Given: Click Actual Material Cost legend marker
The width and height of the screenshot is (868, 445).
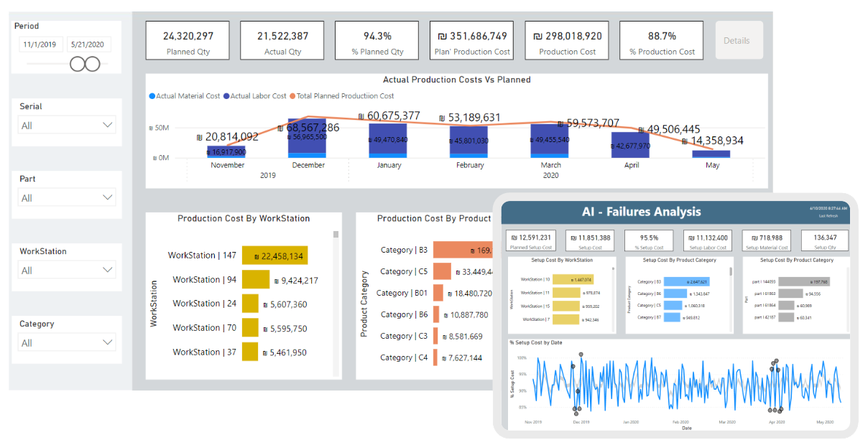Looking at the screenshot, I should tap(152, 95).
